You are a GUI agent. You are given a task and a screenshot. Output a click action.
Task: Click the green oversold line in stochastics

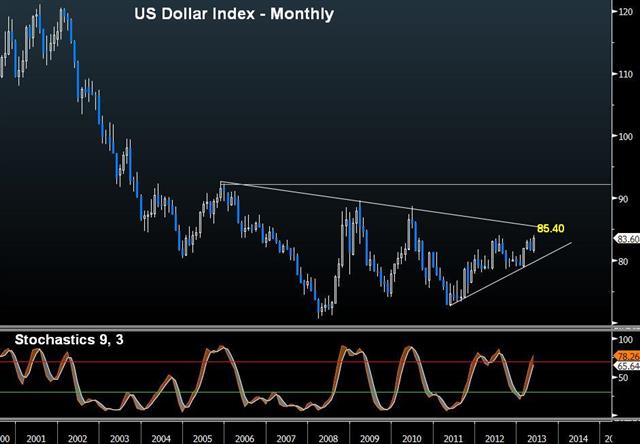click(x=306, y=393)
